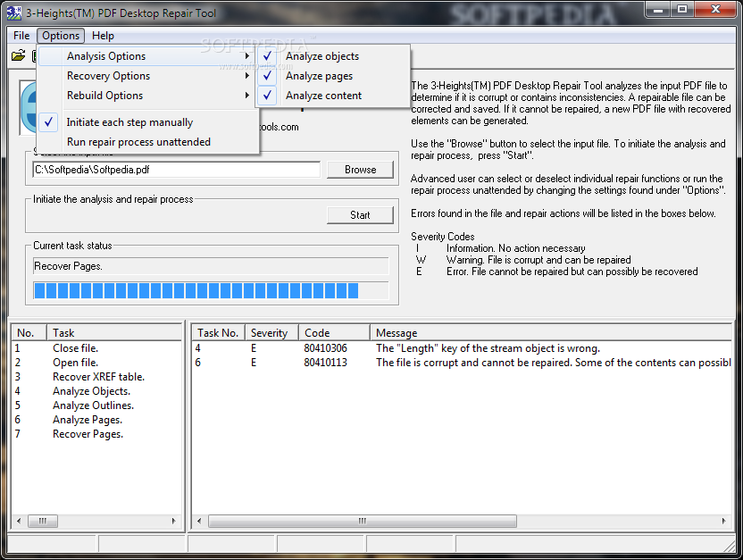Select error row with code 80410113
The image size is (743, 560).
[x=462, y=363]
